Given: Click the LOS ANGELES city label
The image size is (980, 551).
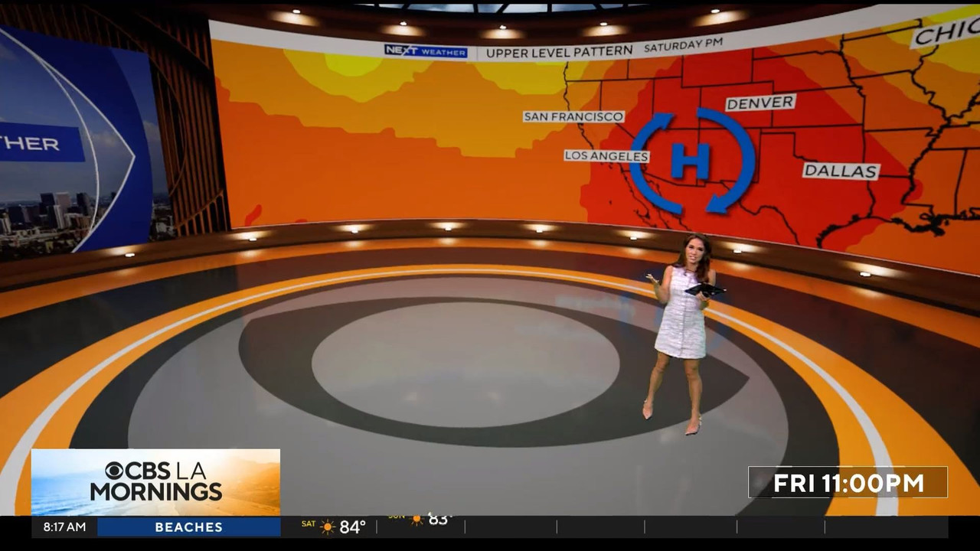Looking at the screenshot, I should [x=606, y=156].
